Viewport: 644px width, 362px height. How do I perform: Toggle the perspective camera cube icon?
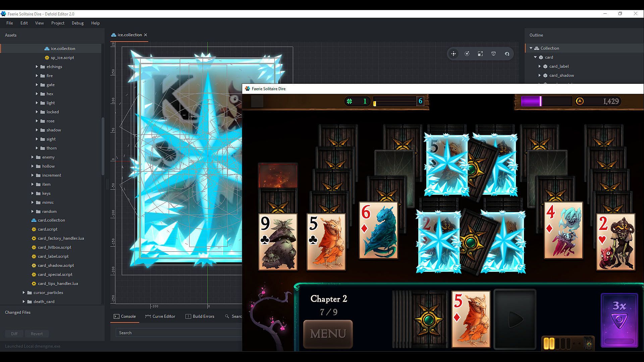tap(493, 54)
